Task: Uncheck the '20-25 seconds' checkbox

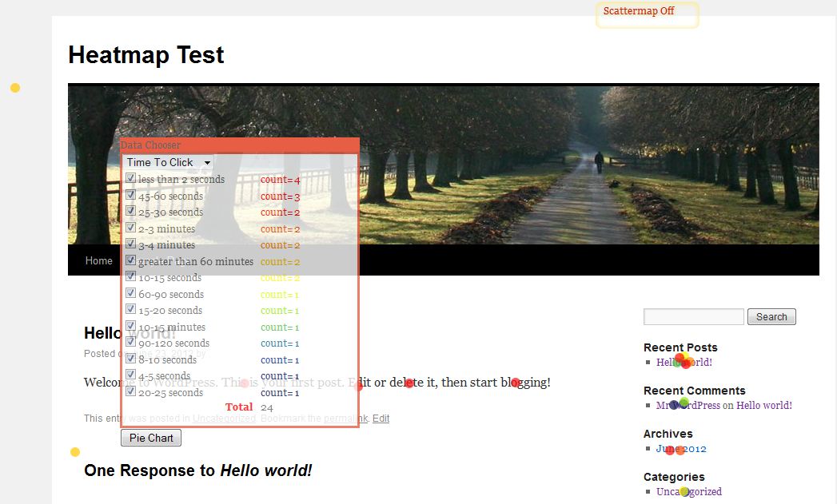Action: click(130, 391)
